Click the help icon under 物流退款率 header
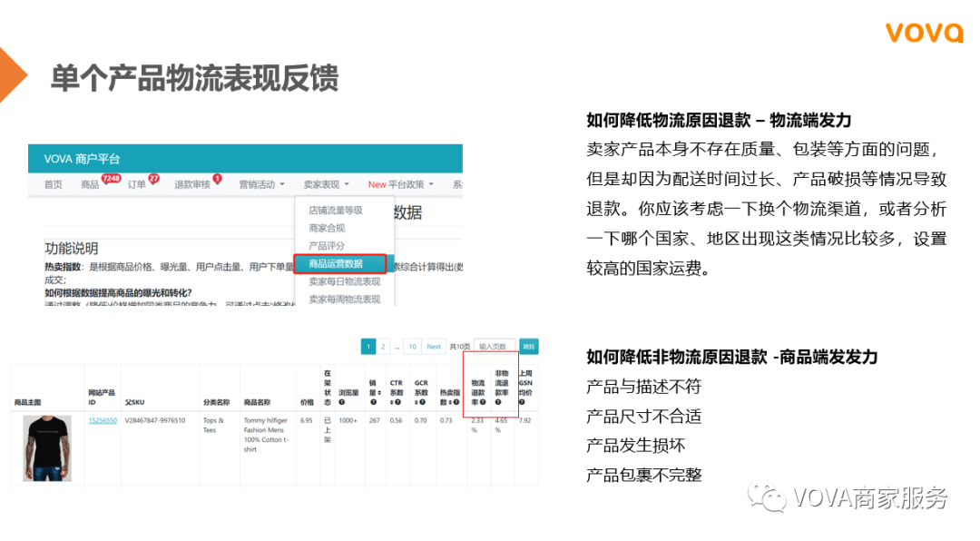 click(x=483, y=402)
